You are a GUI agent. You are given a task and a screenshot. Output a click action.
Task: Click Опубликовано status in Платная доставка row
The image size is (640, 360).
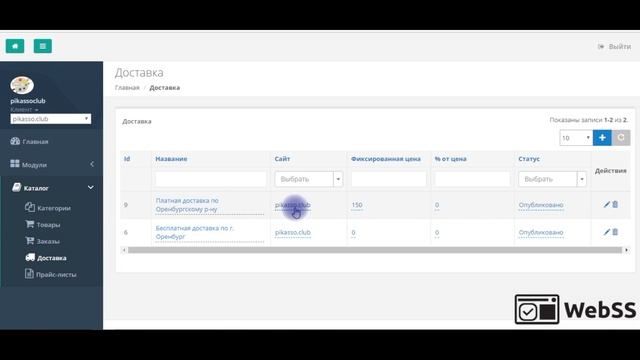[541, 205]
